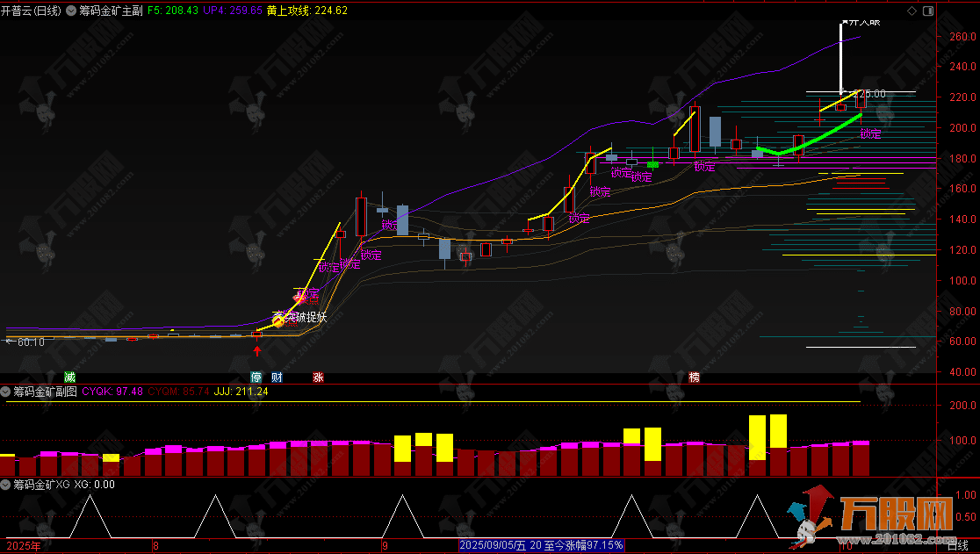Click the 开普云(日线) stock title
Image resolution: width=980 pixels, height=554 pixels.
click(x=31, y=11)
